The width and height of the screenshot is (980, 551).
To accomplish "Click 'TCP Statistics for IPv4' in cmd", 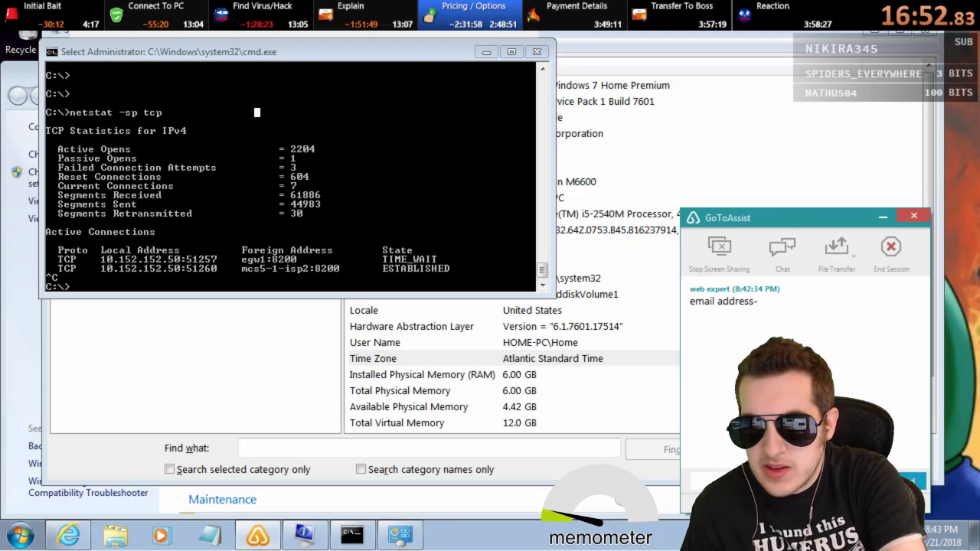I will point(116,131).
